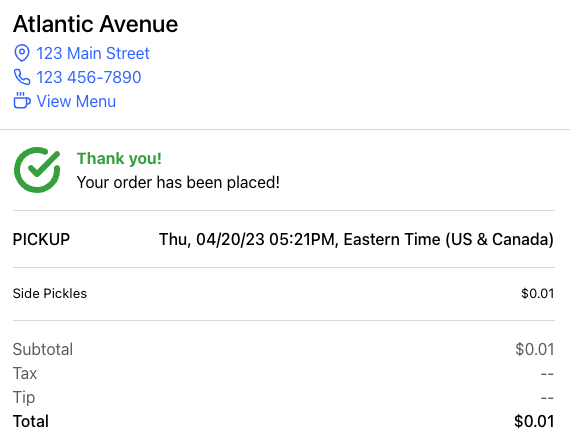Click the phone handset icon
The image size is (570, 439).
[x=22, y=77]
